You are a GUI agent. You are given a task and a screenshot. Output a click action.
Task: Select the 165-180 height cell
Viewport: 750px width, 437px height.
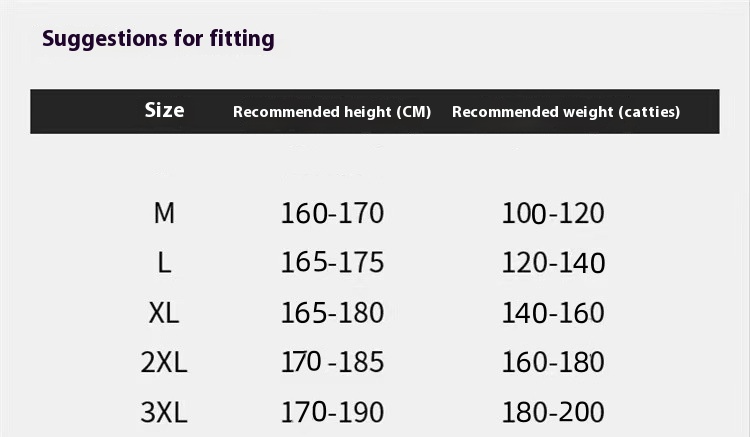(x=332, y=313)
